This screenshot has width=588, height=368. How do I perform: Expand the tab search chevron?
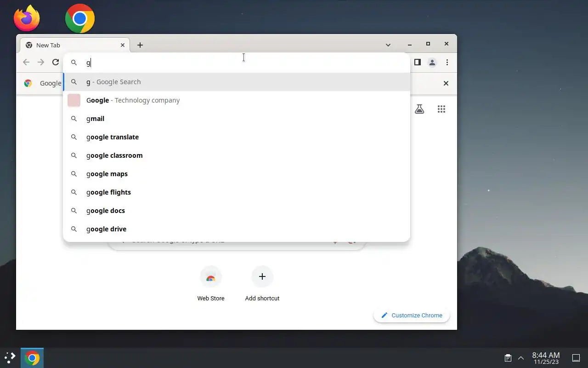388,45
